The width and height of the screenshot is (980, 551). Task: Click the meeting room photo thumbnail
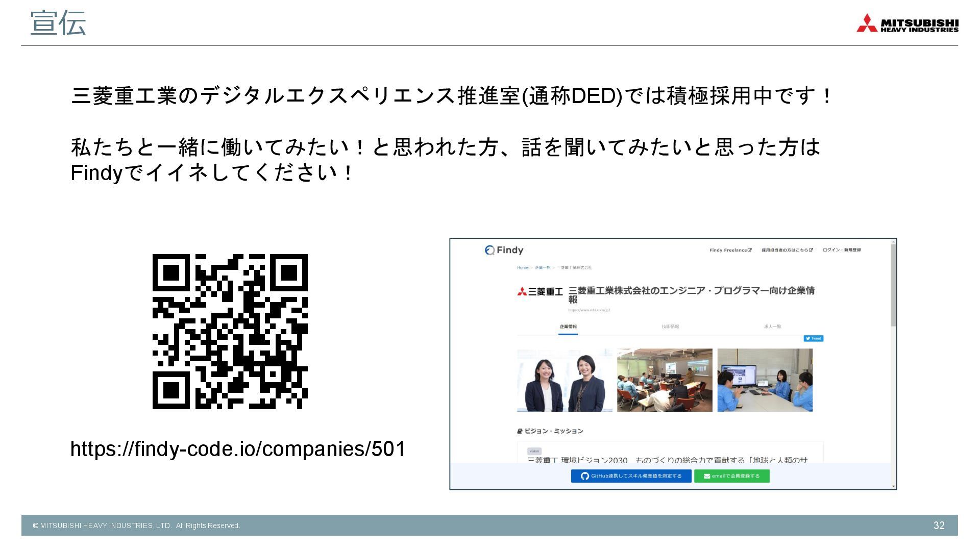[665, 380]
